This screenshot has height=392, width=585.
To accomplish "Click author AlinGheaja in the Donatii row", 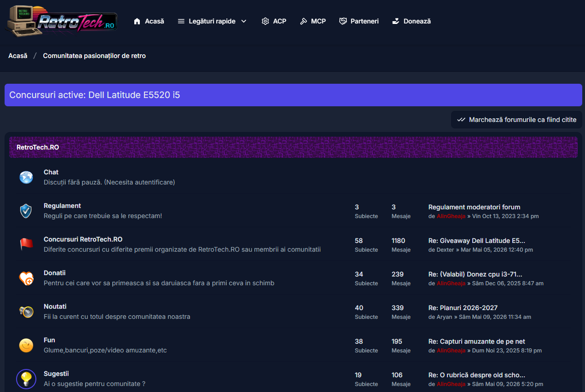I will pyautogui.click(x=451, y=283).
